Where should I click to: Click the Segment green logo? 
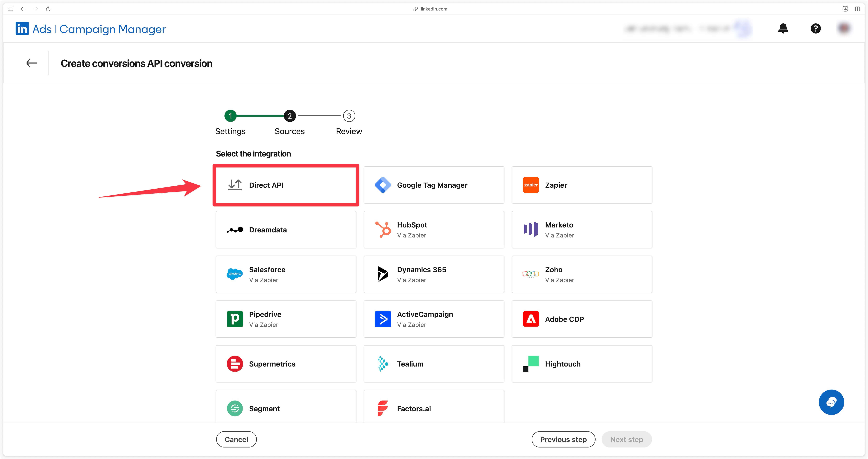[x=235, y=409]
